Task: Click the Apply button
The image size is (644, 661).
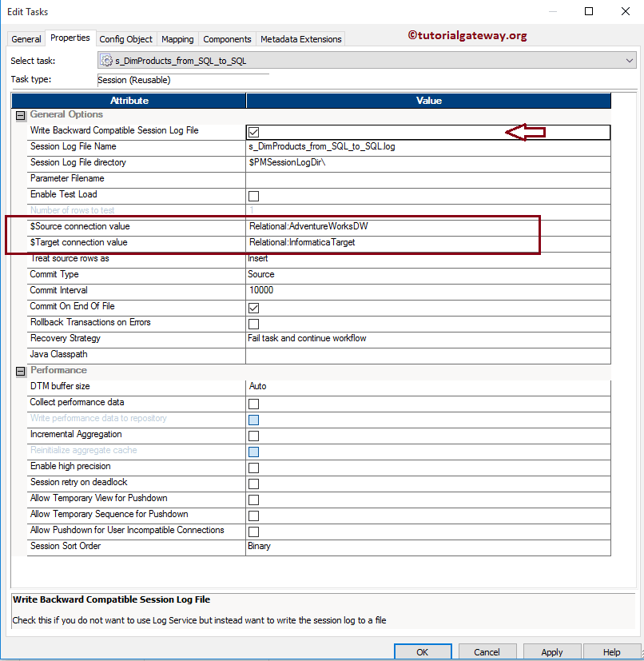Action: coord(552,651)
